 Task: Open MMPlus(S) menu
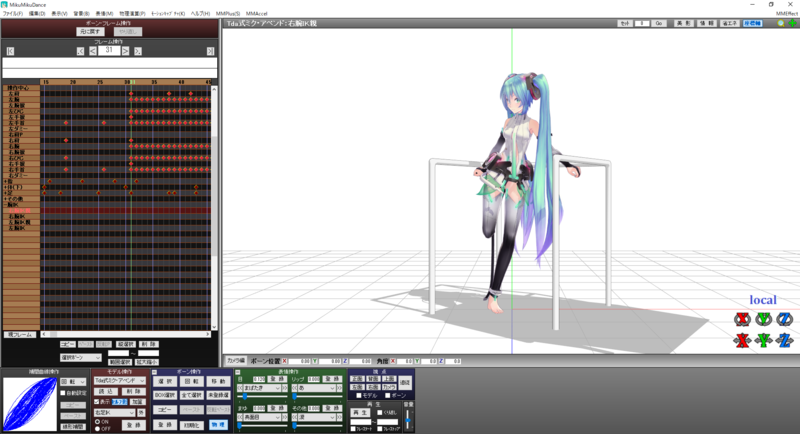tap(228, 14)
